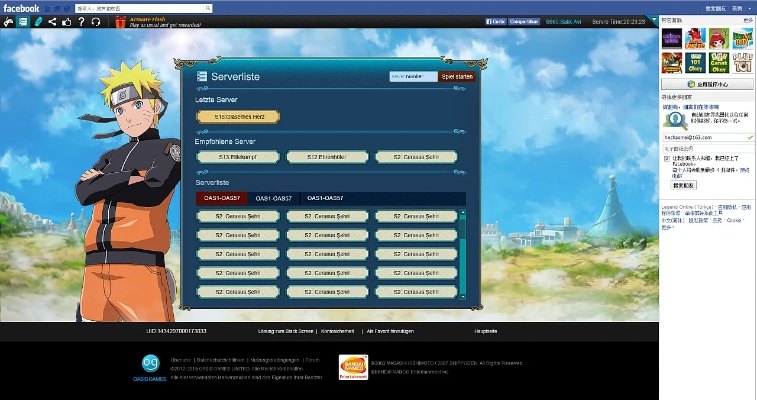Choose the last server button under Letzte Server
757x400 pixels.
click(x=238, y=116)
